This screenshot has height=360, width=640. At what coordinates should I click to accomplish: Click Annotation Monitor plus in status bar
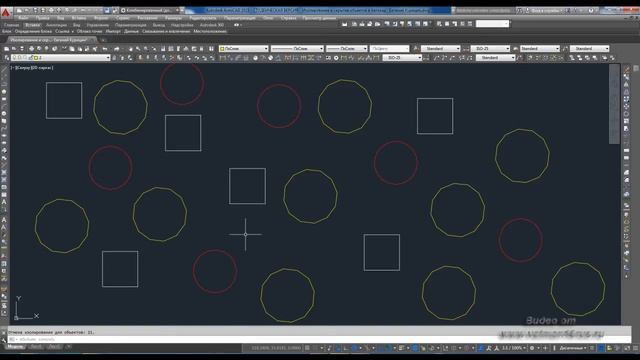(544, 348)
